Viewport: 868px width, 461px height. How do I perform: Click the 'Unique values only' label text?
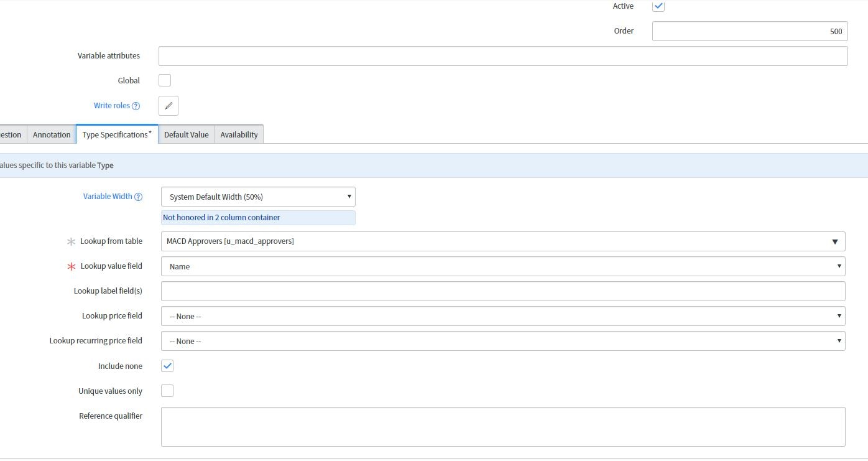pos(110,391)
